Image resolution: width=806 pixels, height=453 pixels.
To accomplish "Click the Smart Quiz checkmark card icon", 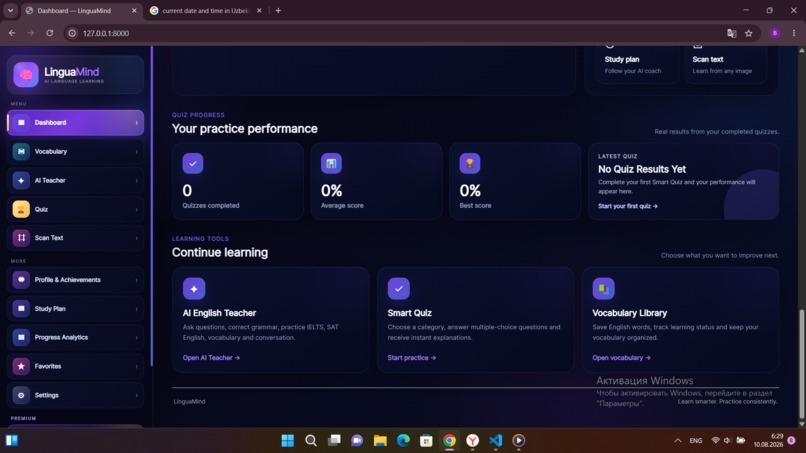I will click(399, 289).
